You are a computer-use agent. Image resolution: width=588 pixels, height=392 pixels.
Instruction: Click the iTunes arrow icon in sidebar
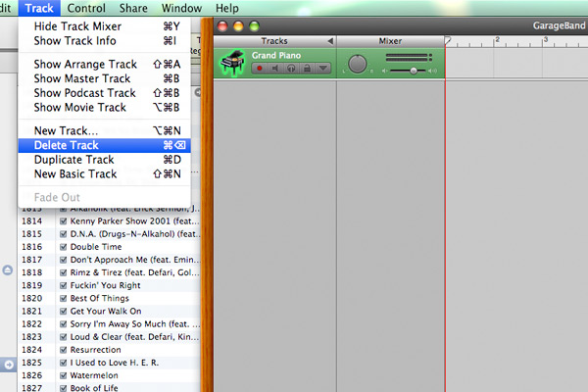tap(9, 365)
